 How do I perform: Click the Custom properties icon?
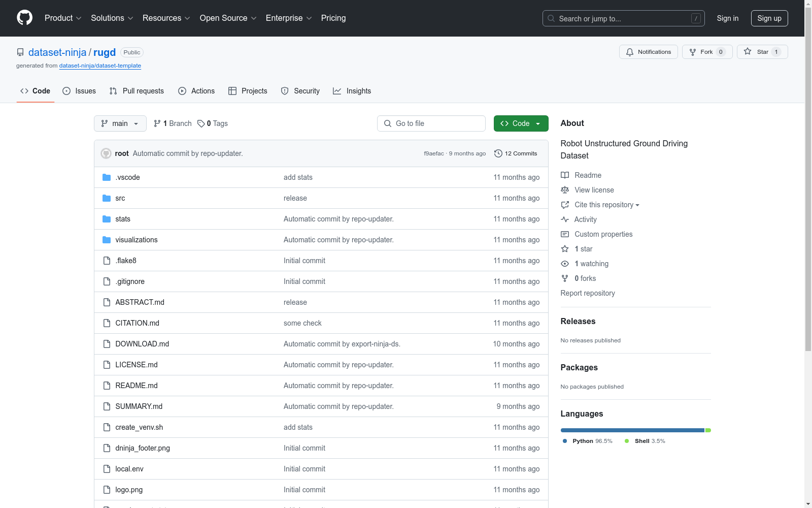565,234
